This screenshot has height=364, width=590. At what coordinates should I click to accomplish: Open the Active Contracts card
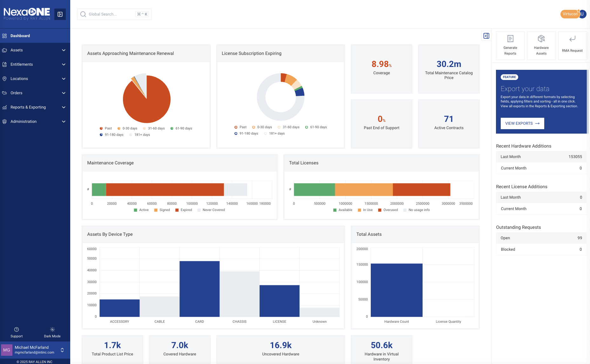click(448, 123)
